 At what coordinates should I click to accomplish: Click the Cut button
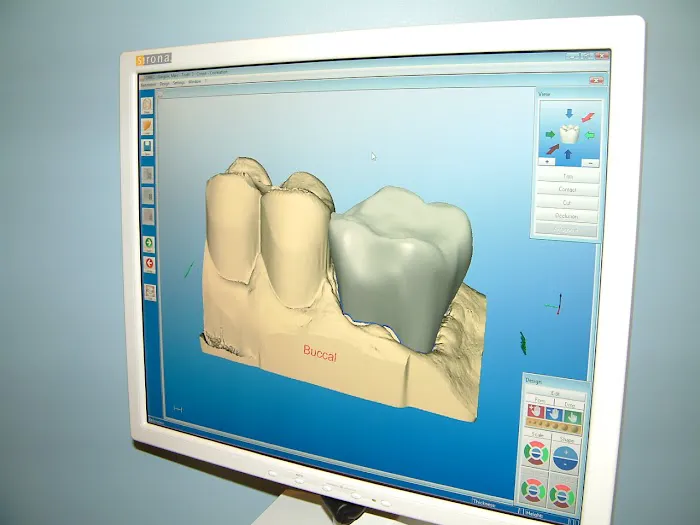pyautogui.click(x=567, y=203)
